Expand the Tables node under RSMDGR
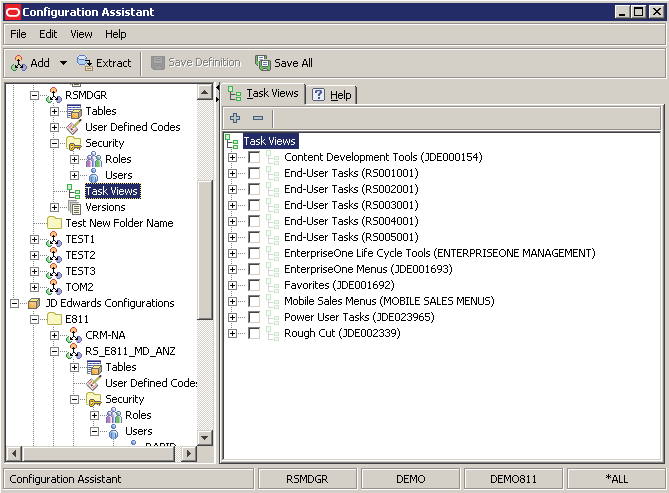This screenshot has height=493, width=669. pyautogui.click(x=54, y=111)
